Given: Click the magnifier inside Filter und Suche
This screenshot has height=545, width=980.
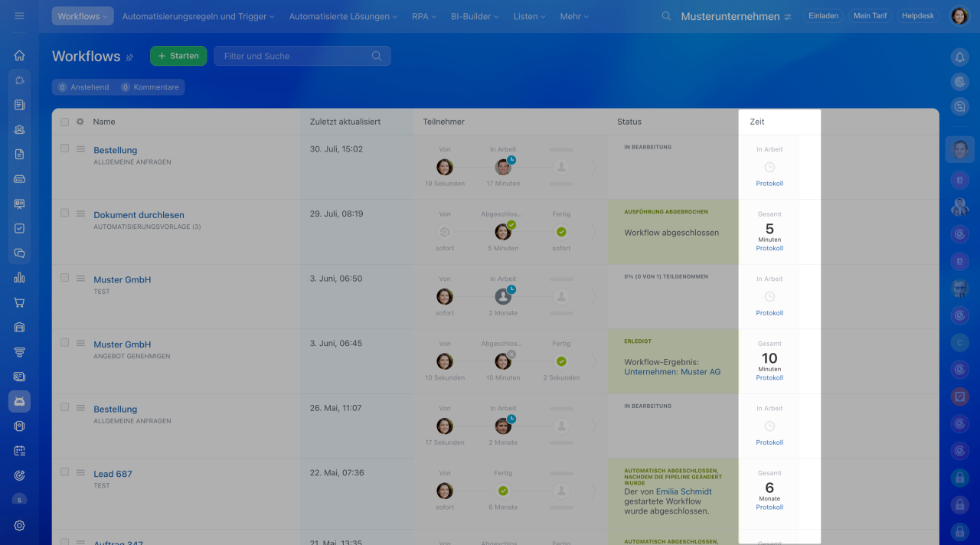Looking at the screenshot, I should tap(376, 56).
